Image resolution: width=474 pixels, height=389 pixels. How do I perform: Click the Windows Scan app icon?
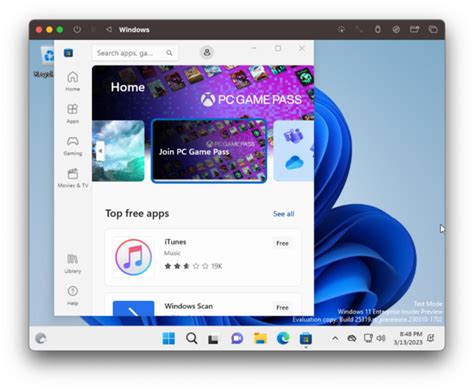133,308
